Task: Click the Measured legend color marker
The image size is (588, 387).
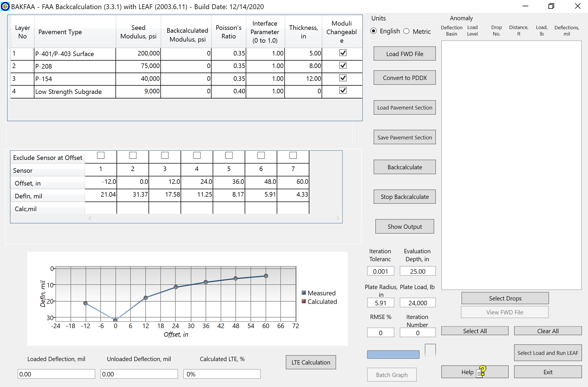Action: pos(304,293)
